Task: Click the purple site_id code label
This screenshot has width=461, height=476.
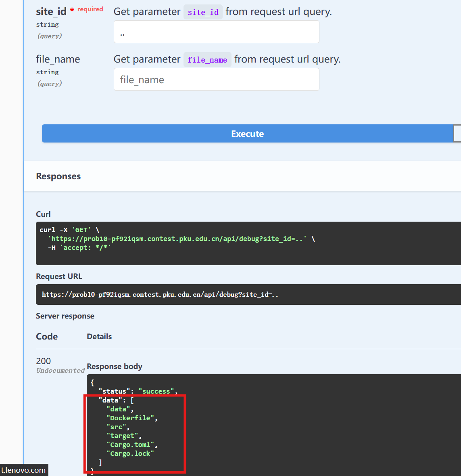Action: (x=203, y=12)
